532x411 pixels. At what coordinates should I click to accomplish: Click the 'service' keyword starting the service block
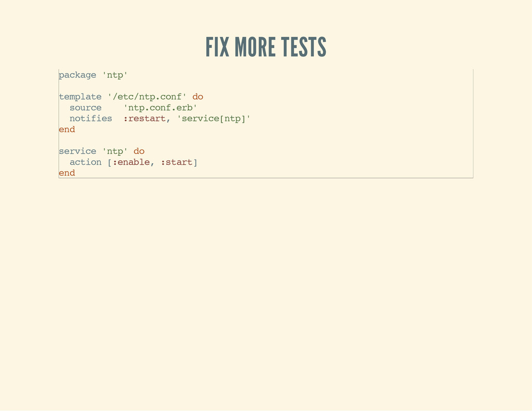pos(77,151)
